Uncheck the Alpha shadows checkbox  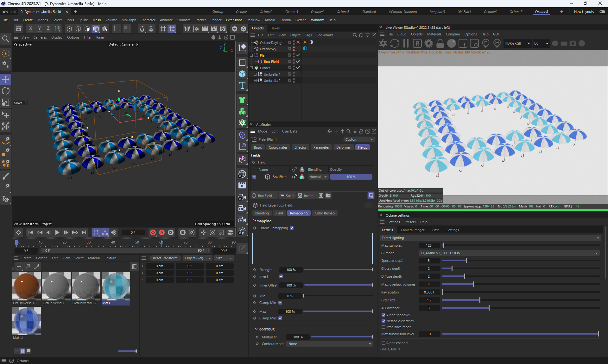(x=383, y=315)
